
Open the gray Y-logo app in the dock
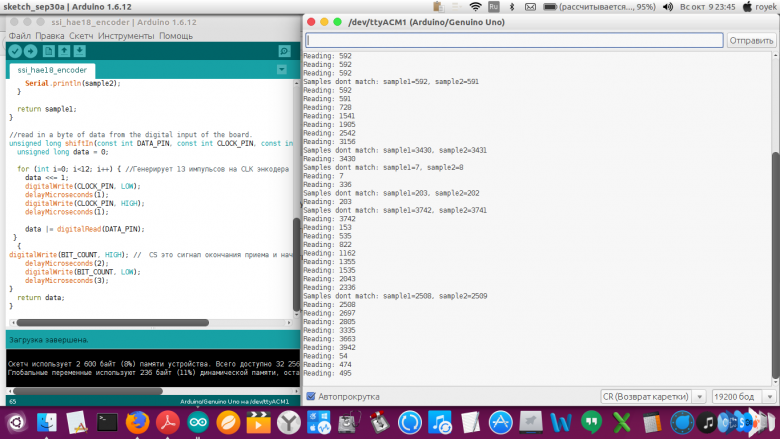[289, 423]
